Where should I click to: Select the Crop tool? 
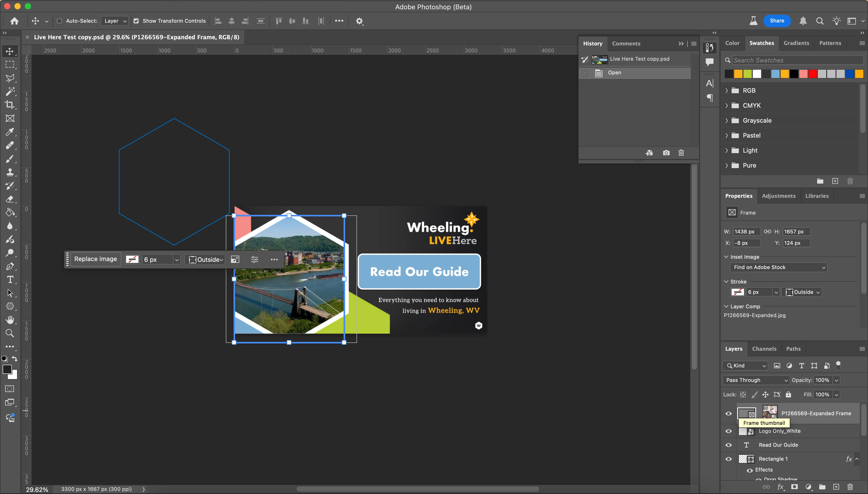(x=10, y=105)
